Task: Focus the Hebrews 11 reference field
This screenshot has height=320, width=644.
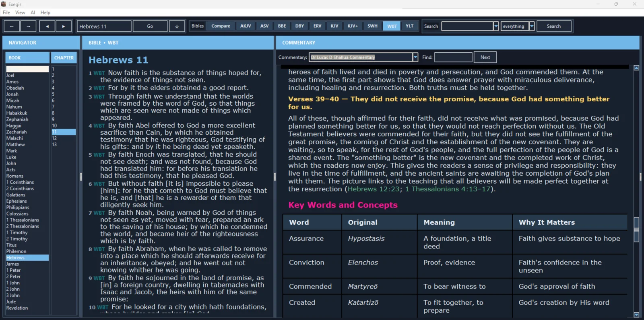Action: [104, 26]
